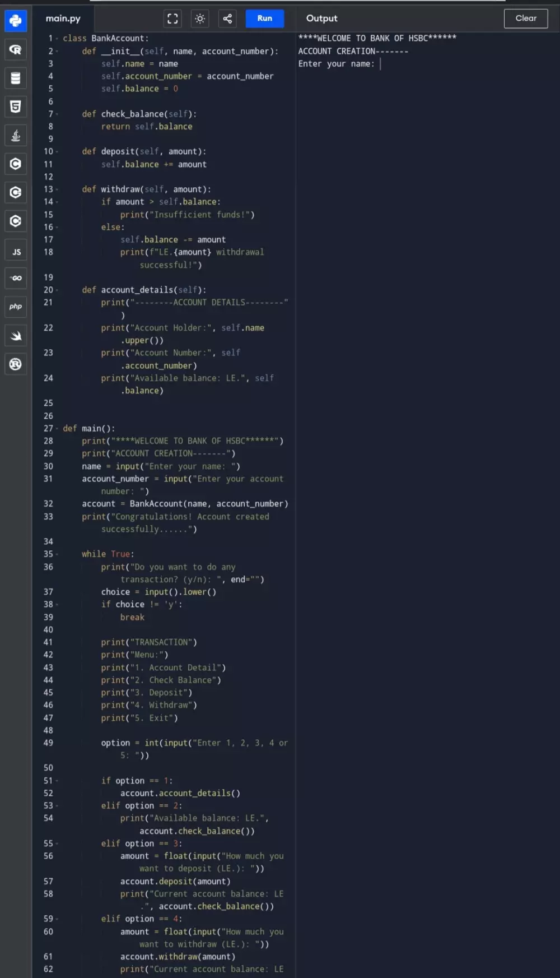Collapse if option == 1 at line 51
Screen dimensions: 560x978
[x=57, y=781]
